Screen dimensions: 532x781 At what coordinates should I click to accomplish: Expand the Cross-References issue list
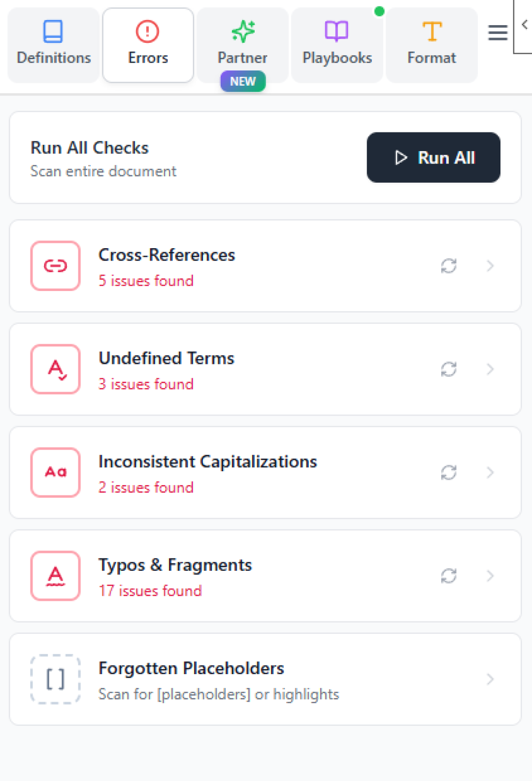pos(490,266)
